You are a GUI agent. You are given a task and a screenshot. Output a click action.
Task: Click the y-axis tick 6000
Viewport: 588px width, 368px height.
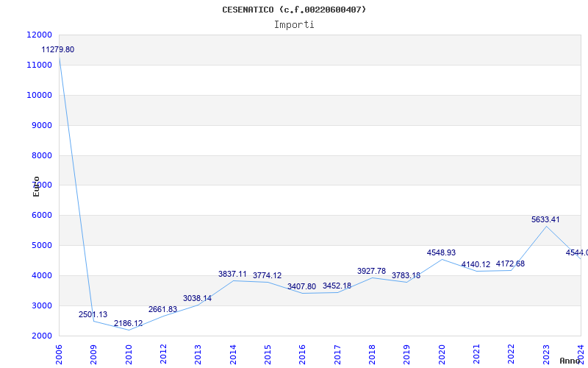coord(41,215)
